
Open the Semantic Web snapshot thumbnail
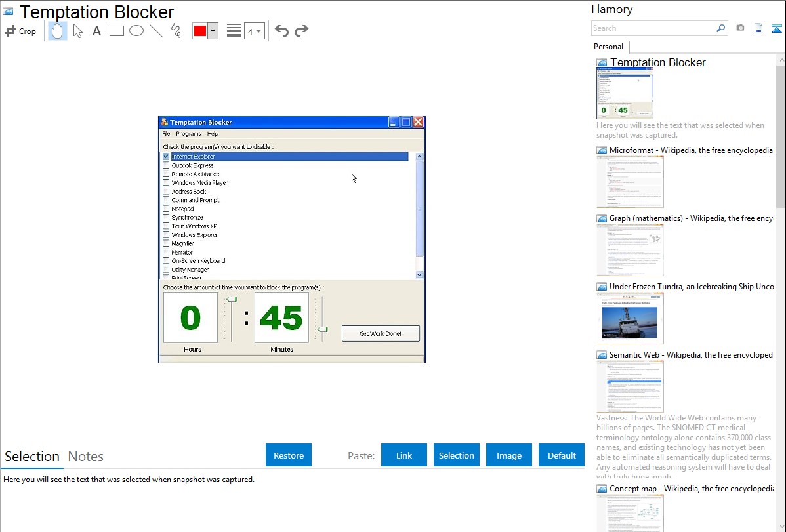click(x=630, y=386)
